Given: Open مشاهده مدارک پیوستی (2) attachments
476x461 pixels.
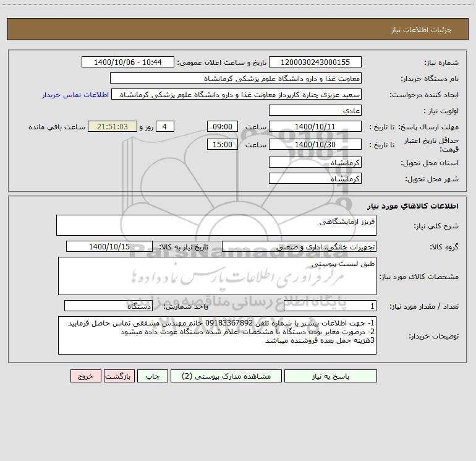Looking at the screenshot, I should (x=226, y=376).
